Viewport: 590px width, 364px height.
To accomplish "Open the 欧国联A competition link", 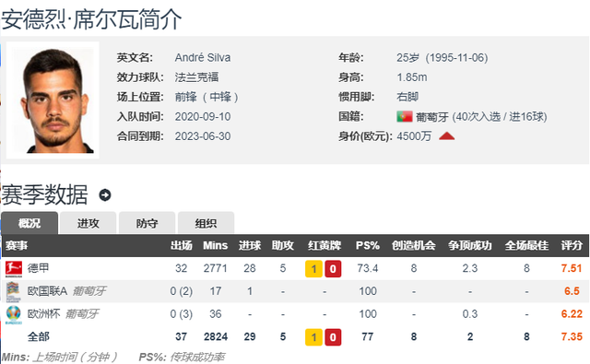I will (x=47, y=291).
